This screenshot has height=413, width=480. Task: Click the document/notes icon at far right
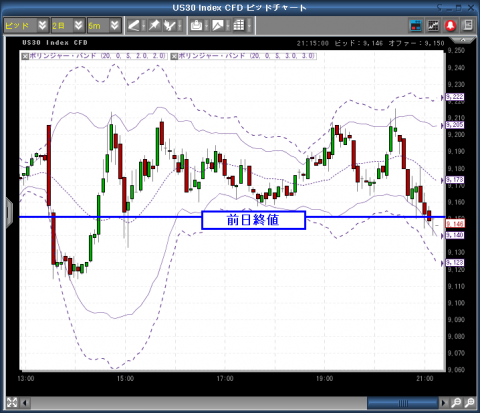coord(468,26)
